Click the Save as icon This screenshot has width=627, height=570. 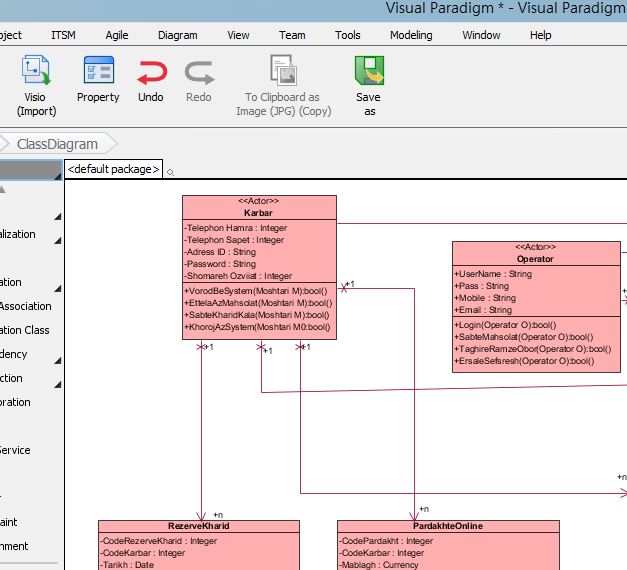click(369, 70)
